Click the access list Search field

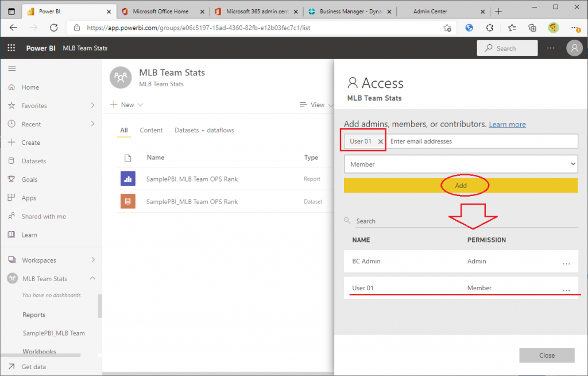(x=467, y=221)
